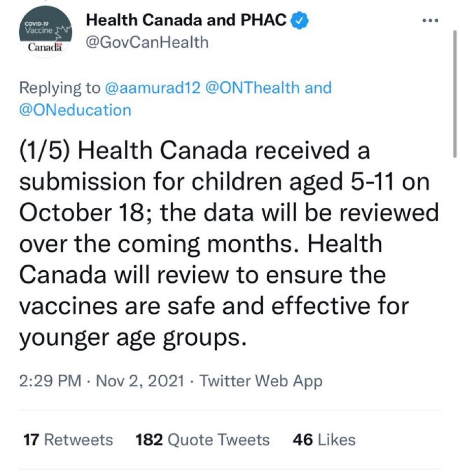View the 46 Likes list
This screenshot has height=476, width=460.
coord(324,440)
